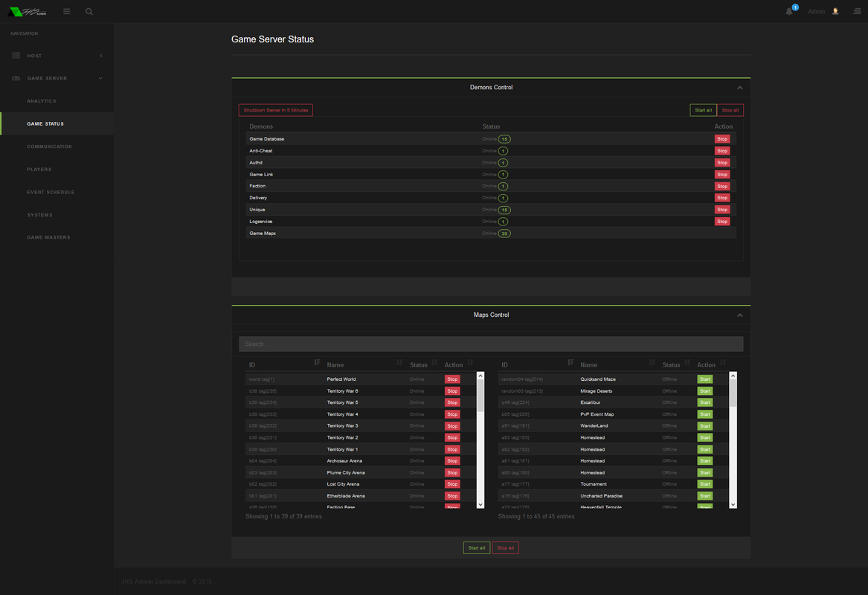Click the Game Server gamepad icon
This screenshot has height=595, width=868.
16,78
